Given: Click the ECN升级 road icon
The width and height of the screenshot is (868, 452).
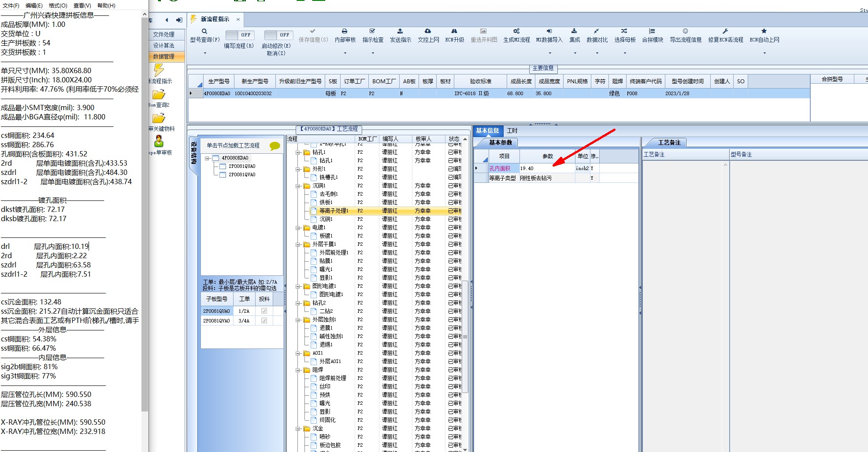Looking at the screenshot, I should click(454, 31).
